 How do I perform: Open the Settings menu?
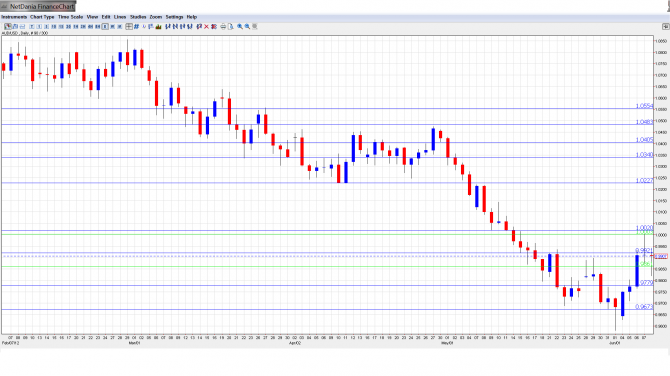(174, 17)
